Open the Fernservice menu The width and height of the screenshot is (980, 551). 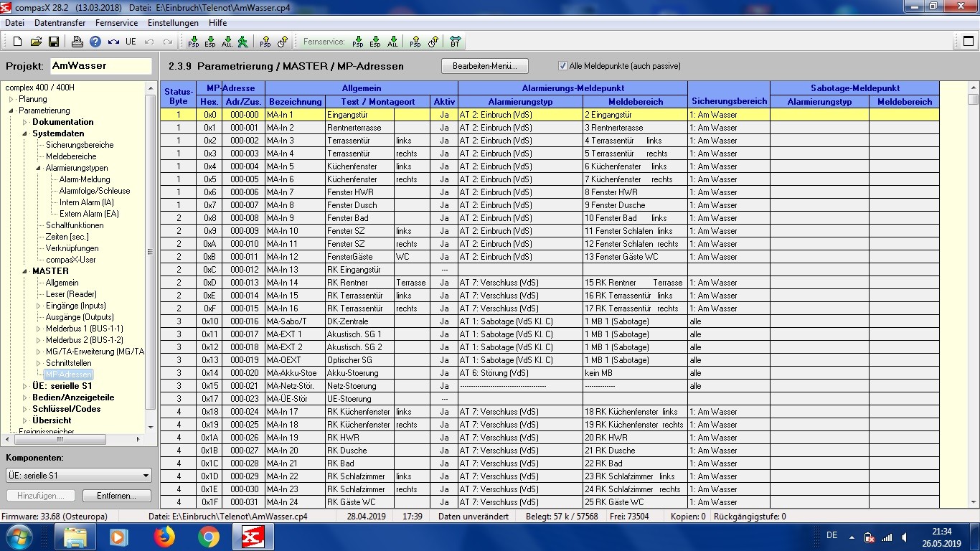(116, 23)
